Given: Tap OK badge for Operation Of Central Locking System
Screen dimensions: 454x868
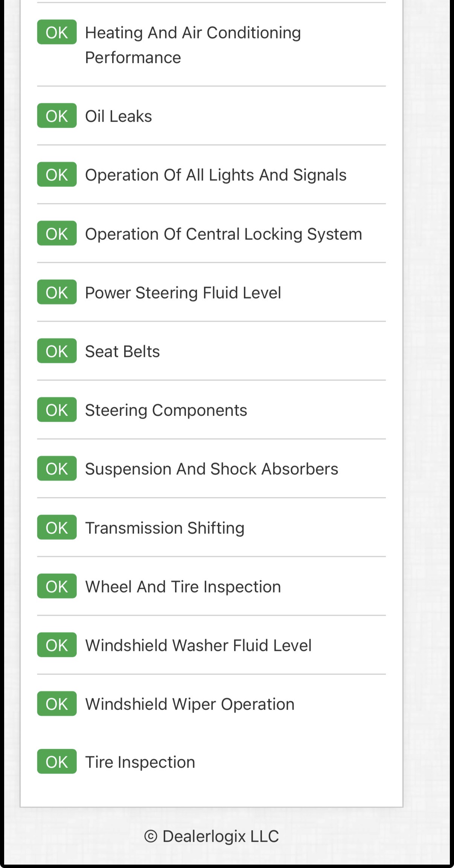Looking at the screenshot, I should pyautogui.click(x=57, y=233).
